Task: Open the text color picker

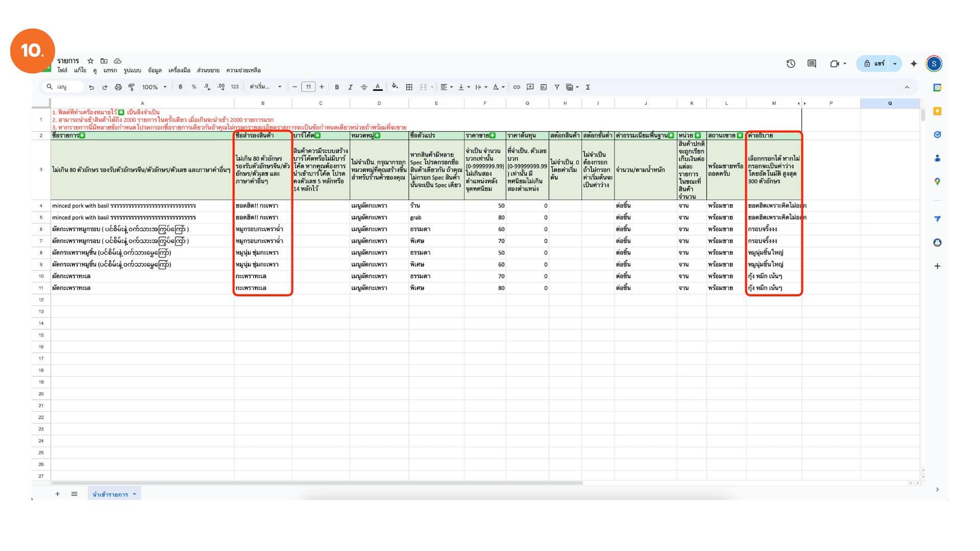Action: 378,87
